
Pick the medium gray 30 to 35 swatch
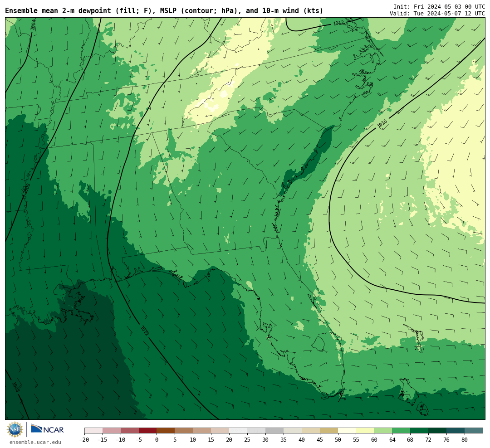pos(274,431)
